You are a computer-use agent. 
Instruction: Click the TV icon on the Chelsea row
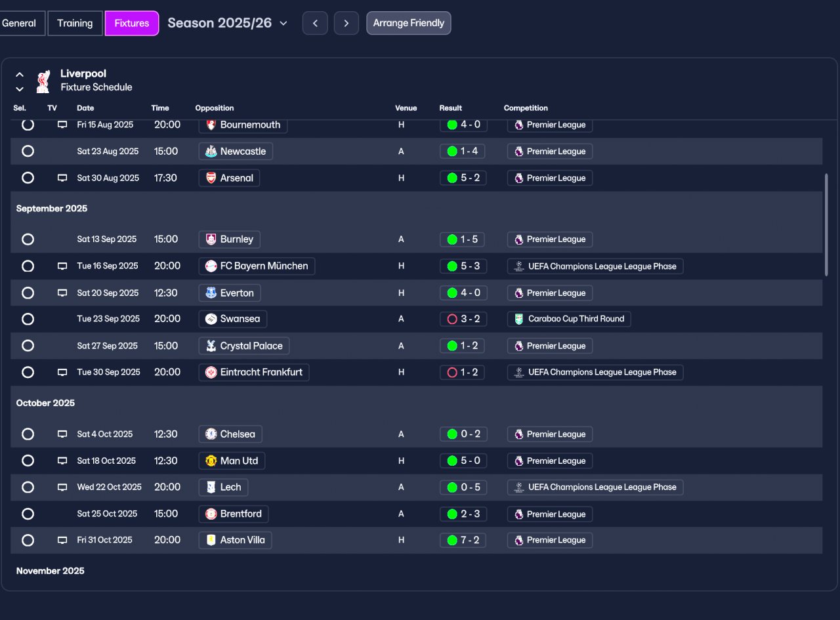tap(62, 434)
